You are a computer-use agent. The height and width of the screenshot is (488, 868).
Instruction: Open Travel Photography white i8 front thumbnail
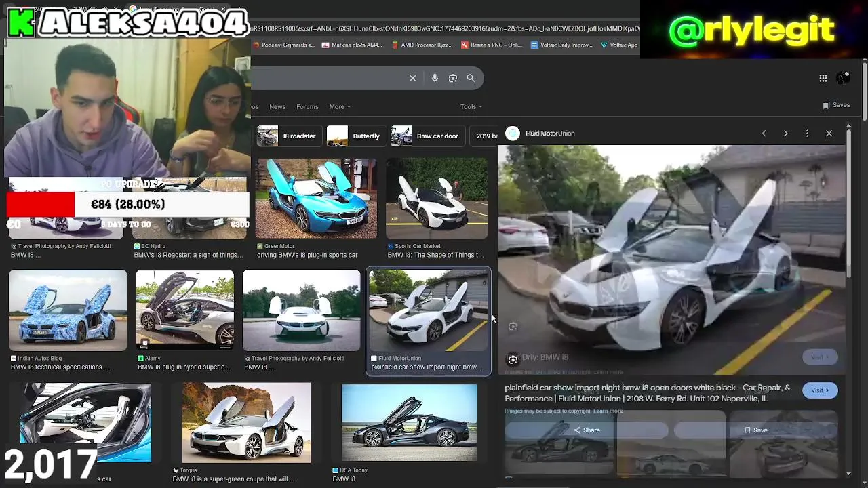coord(302,310)
